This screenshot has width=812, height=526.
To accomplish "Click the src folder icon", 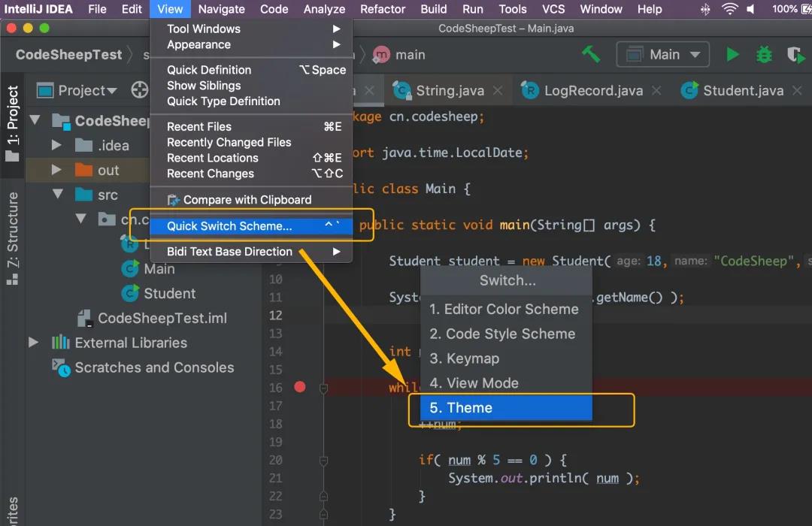I will (x=83, y=195).
